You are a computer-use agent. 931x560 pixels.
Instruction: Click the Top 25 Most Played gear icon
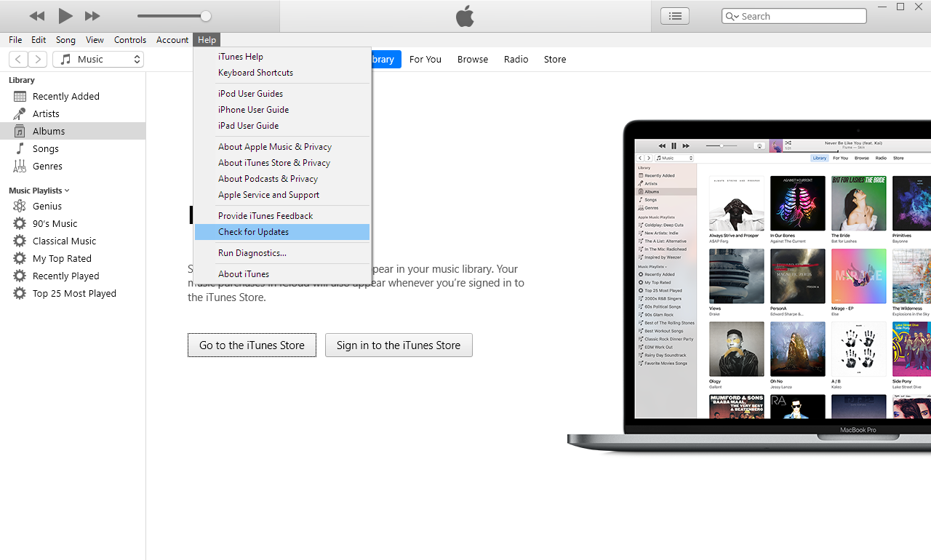20,293
